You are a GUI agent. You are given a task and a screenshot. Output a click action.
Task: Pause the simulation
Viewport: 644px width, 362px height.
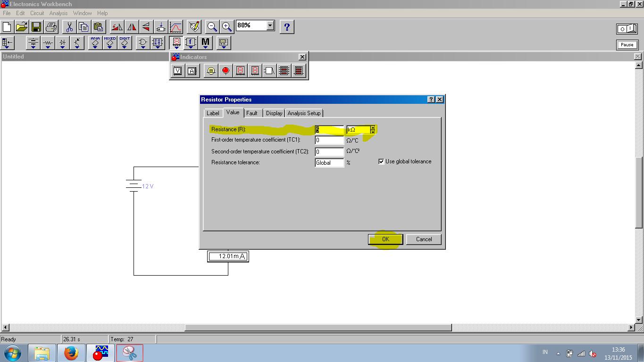(x=627, y=45)
